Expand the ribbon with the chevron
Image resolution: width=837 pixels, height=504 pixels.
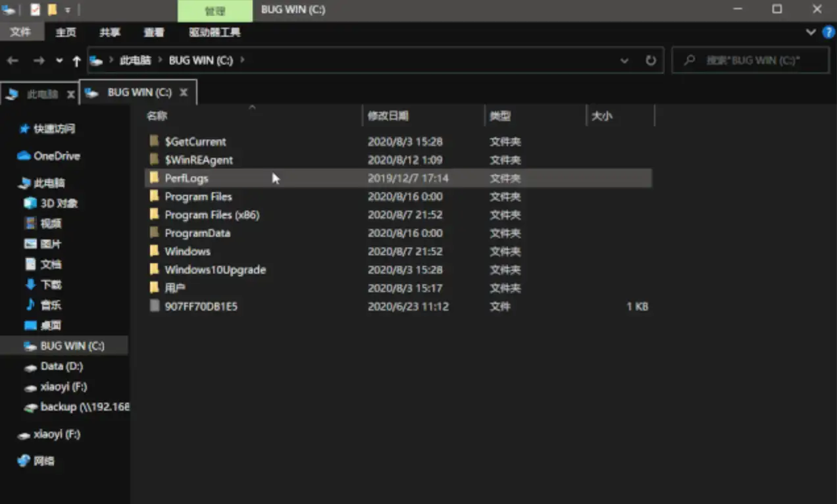811,32
